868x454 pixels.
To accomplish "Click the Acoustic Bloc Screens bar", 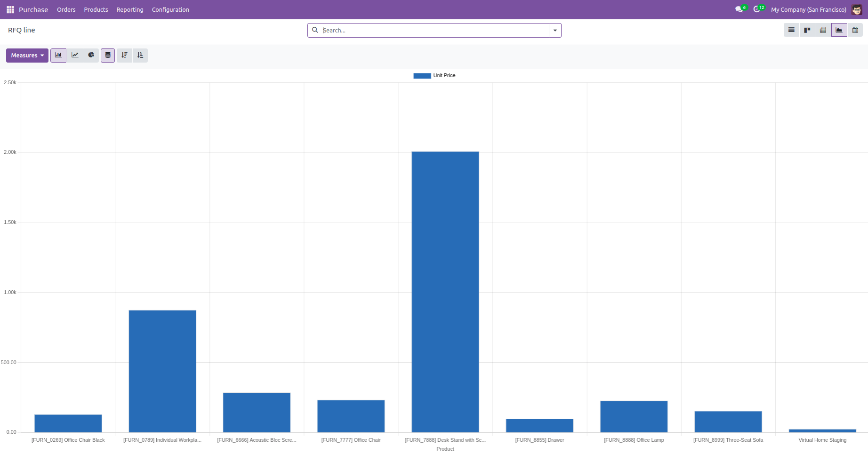I will pyautogui.click(x=257, y=413).
